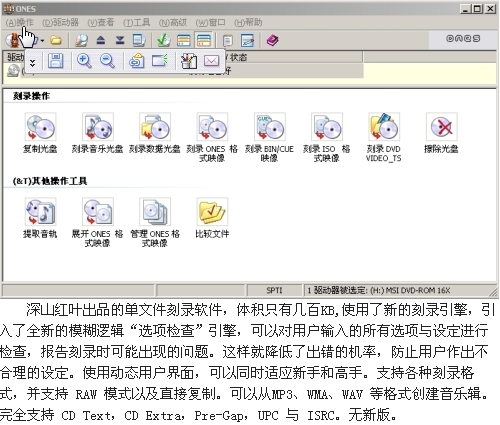Open the 窗口 menu
The width and height of the screenshot is (500, 425).
click(210, 23)
